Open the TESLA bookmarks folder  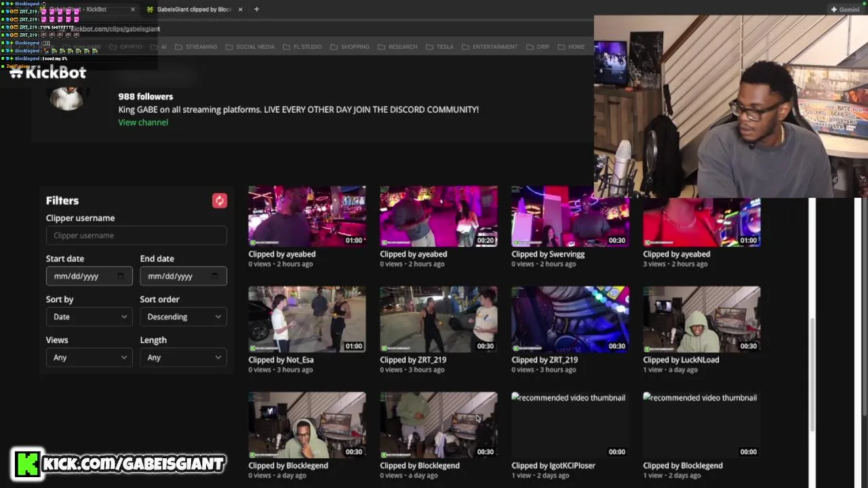[439, 47]
